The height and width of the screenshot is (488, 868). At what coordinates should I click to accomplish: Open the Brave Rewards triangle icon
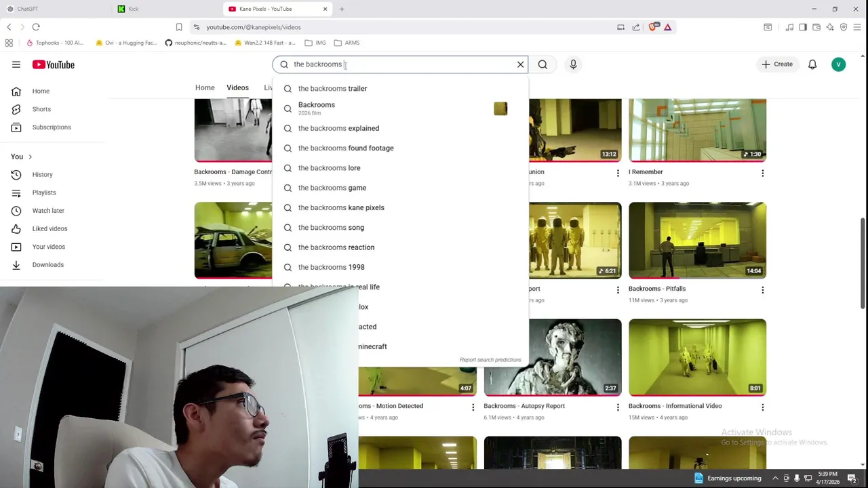(667, 27)
